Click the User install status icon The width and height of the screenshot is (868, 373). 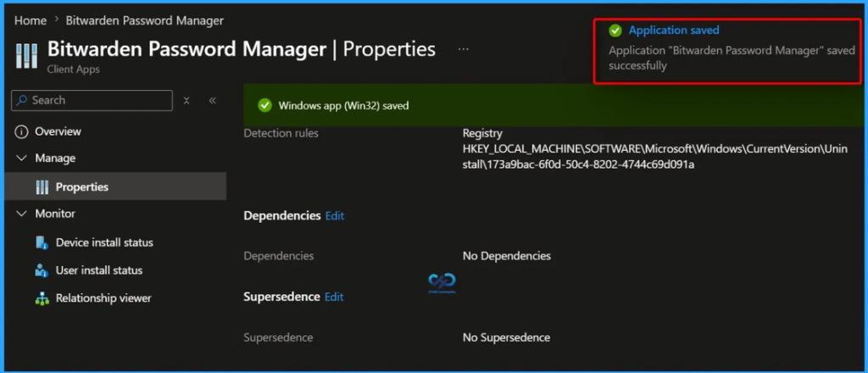(42, 270)
